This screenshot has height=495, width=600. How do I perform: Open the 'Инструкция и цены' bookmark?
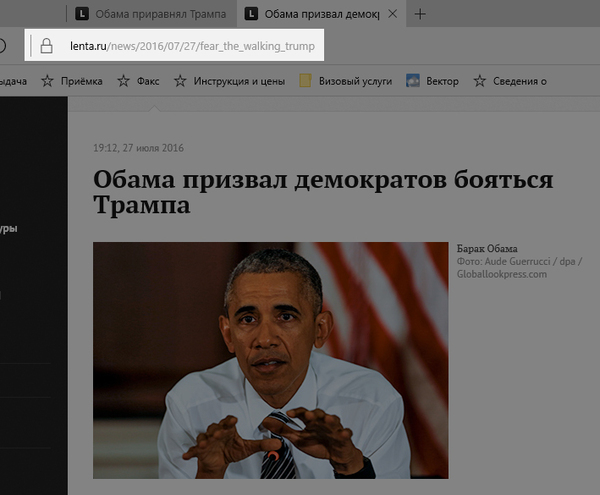point(238,81)
